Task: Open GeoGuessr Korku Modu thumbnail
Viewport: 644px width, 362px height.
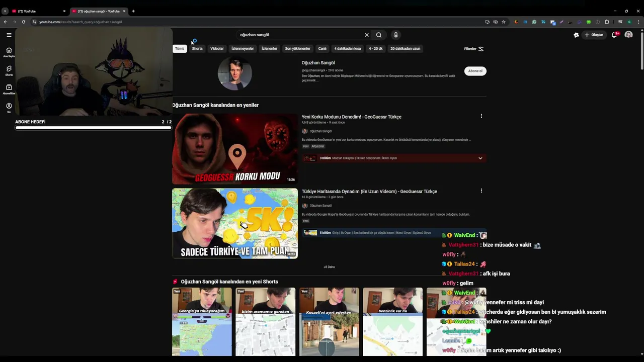Action: pos(235,149)
